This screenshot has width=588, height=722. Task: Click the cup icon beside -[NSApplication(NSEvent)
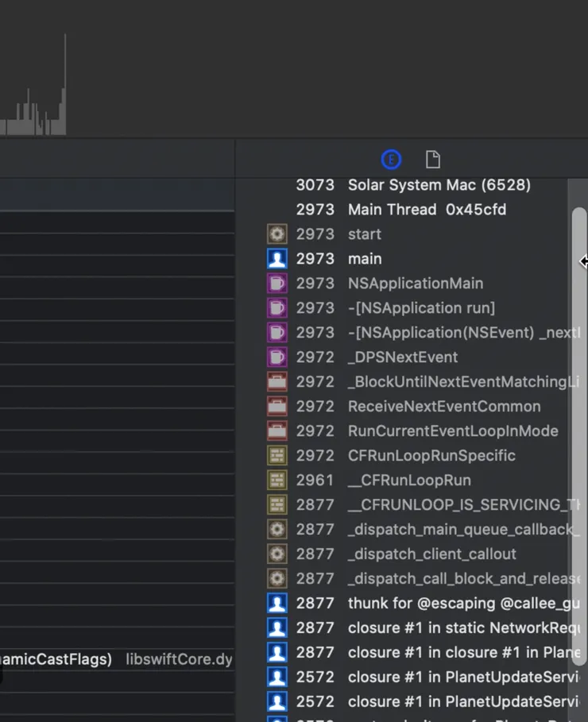(277, 333)
